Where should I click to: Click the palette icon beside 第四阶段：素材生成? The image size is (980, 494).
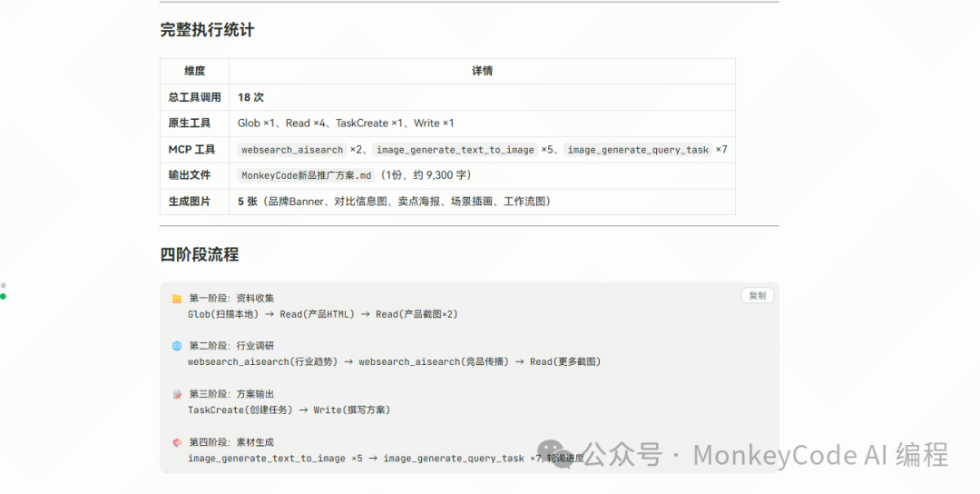177,442
